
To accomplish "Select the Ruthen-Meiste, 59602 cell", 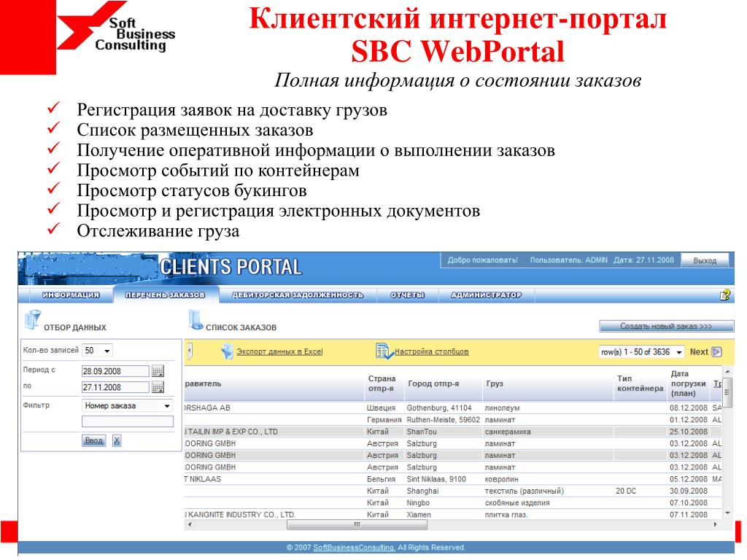I will pos(443,420).
